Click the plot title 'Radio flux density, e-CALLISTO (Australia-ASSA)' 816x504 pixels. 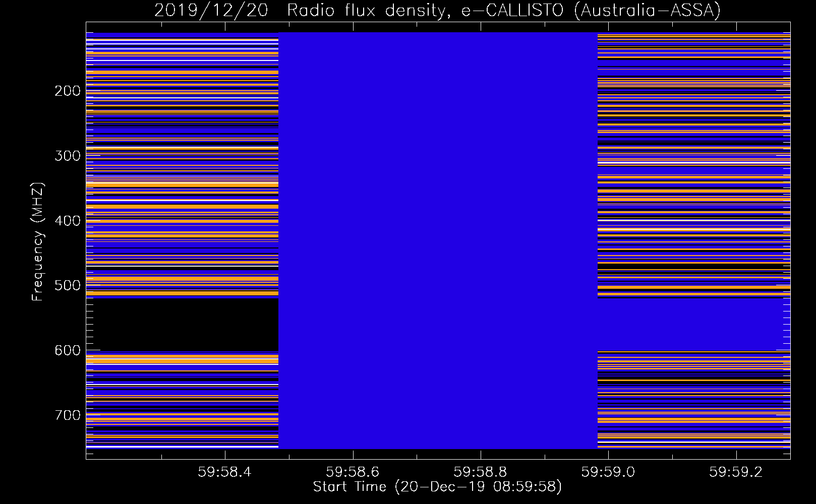504,11
